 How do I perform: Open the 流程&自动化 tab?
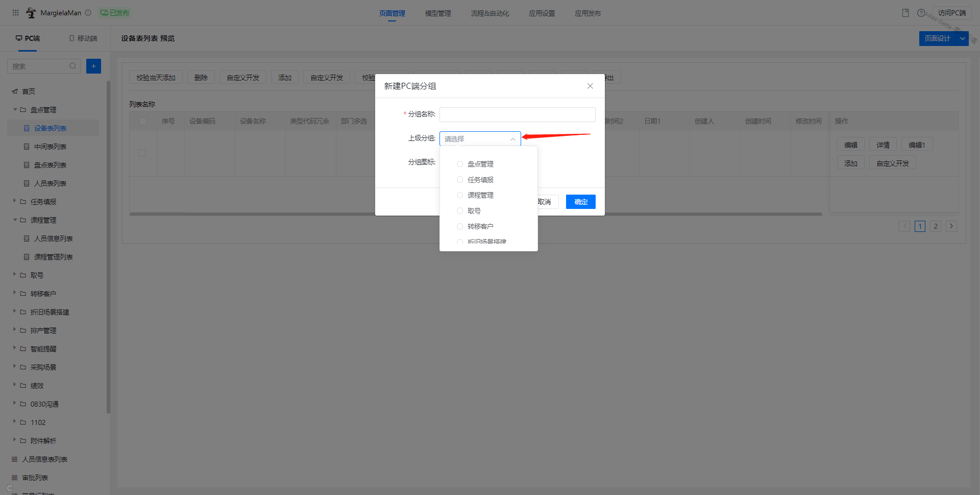(490, 13)
